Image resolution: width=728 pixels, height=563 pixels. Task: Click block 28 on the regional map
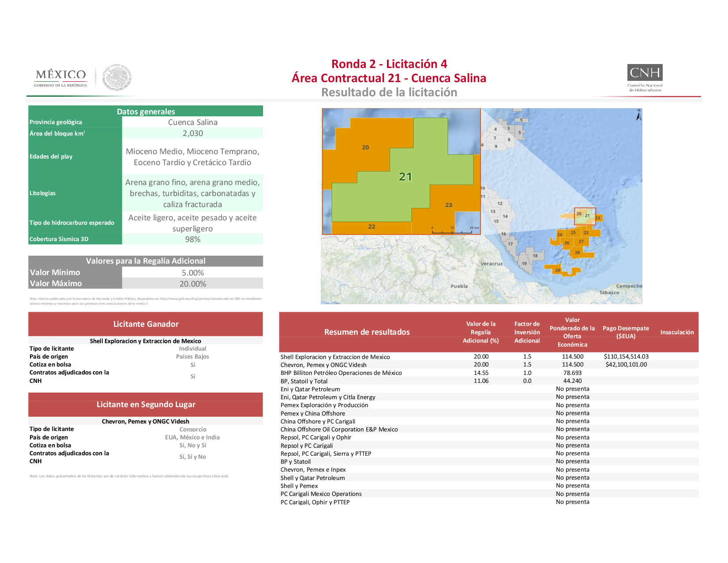tap(578, 253)
